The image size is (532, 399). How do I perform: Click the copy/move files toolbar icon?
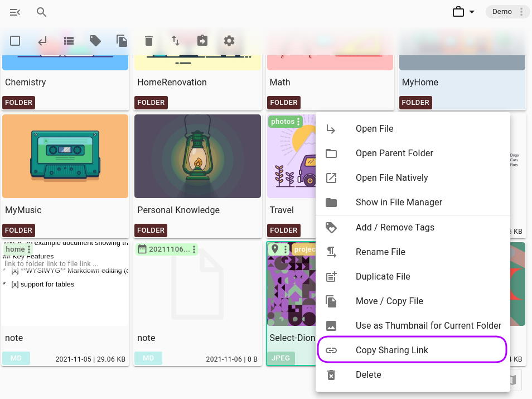[122, 41]
